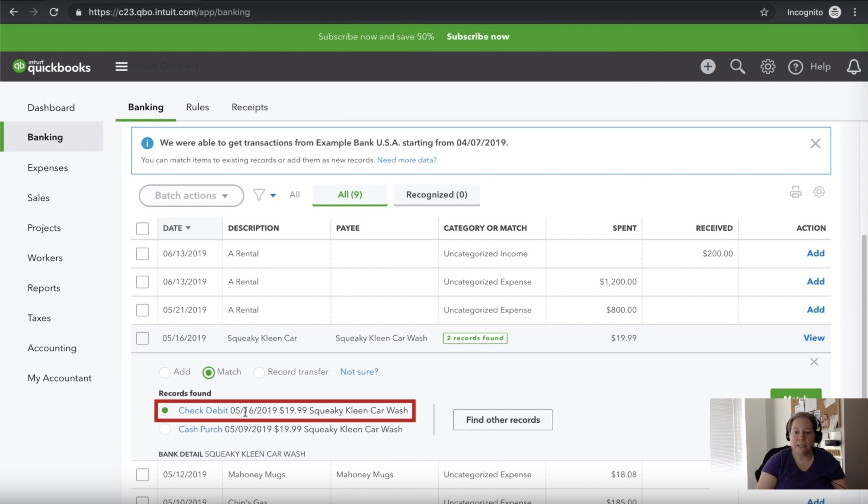Click the plus Create icon in header

coord(708,67)
